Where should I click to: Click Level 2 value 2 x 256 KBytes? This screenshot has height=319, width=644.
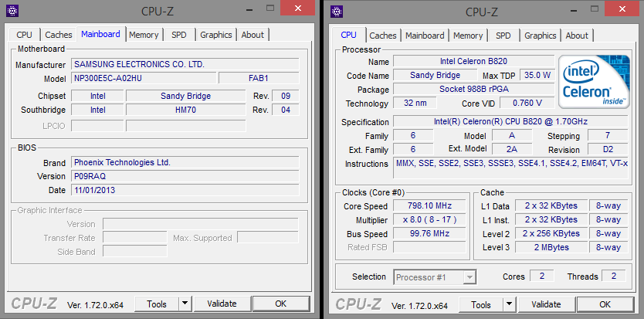[551, 234]
